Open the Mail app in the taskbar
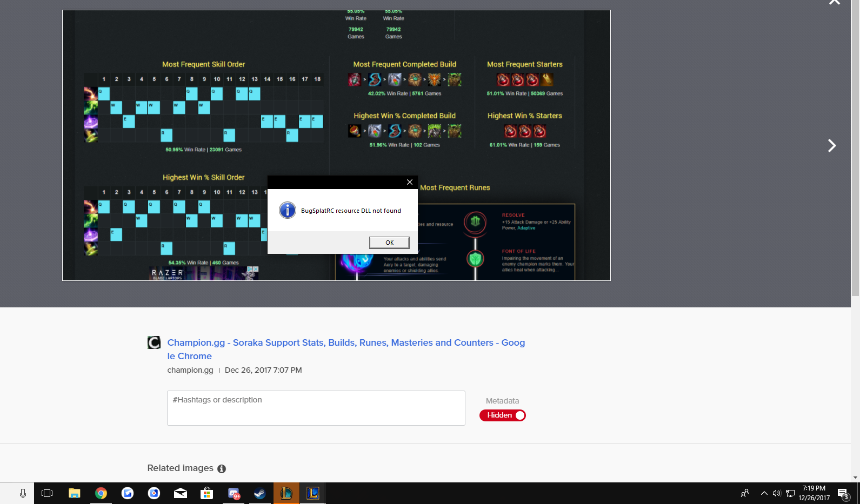 181,493
